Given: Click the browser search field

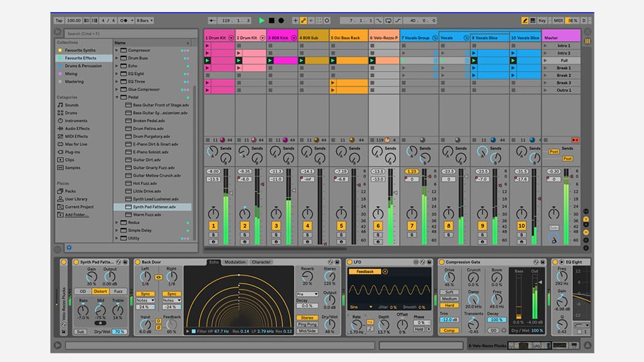Looking at the screenshot, I should click(x=131, y=34).
